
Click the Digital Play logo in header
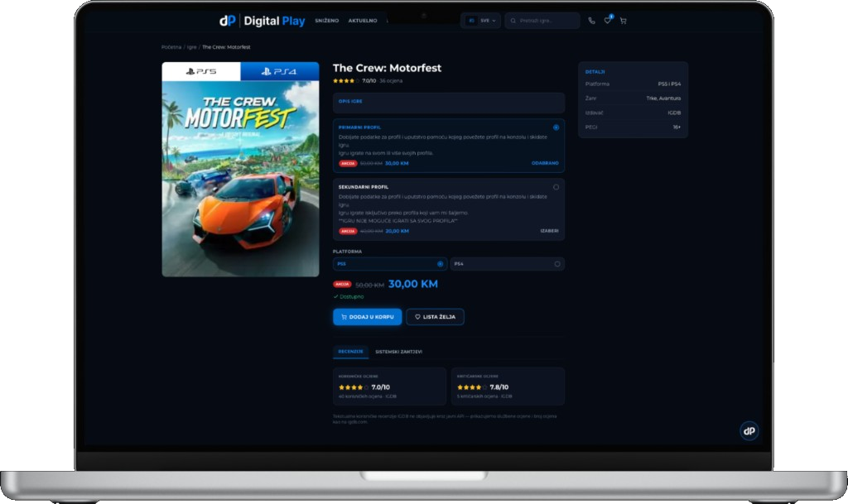262,21
